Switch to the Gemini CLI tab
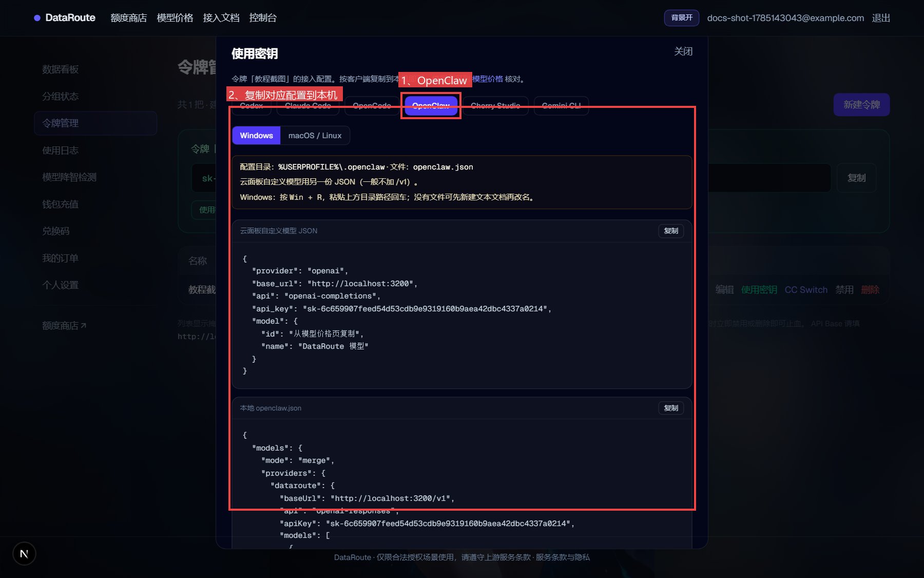Viewport: 924px width, 578px height. coord(561,106)
